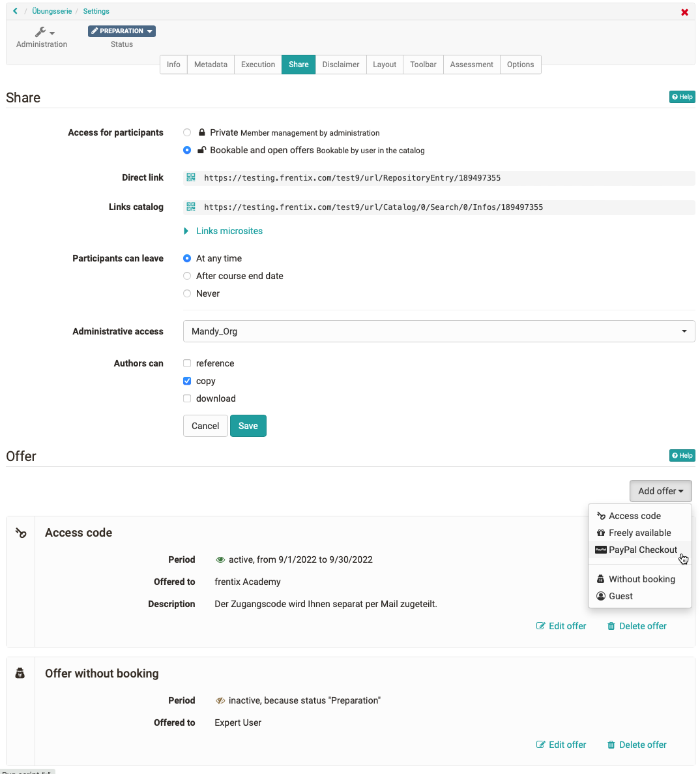
Task: Enable the reference checkbox under Authors can
Action: tap(187, 363)
